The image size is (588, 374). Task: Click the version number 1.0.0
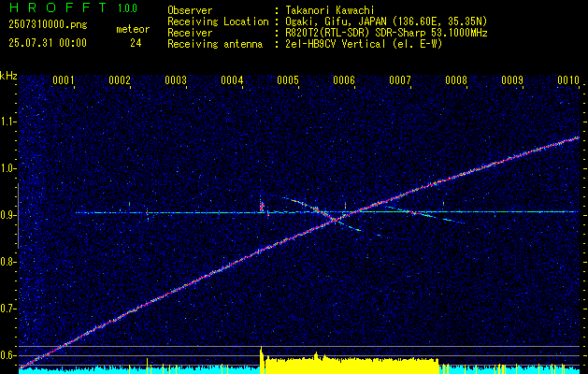(x=127, y=7)
